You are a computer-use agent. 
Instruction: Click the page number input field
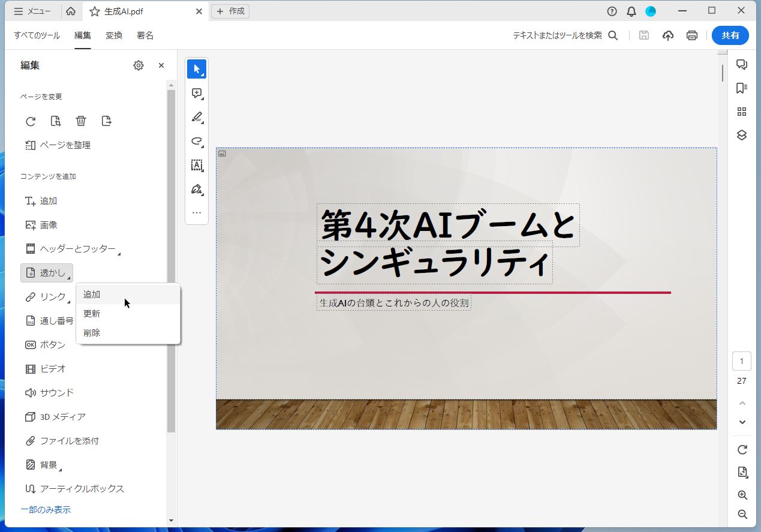741,360
